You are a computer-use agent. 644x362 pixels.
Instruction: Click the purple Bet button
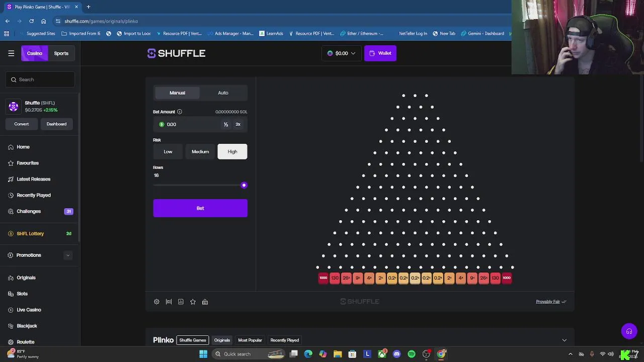(200, 208)
